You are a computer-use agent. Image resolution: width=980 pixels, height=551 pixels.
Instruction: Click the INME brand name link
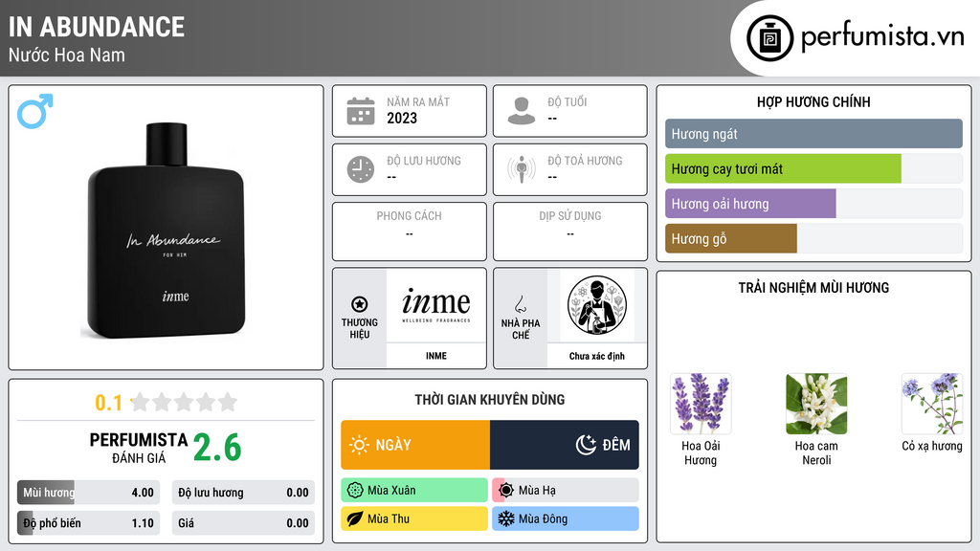point(436,356)
